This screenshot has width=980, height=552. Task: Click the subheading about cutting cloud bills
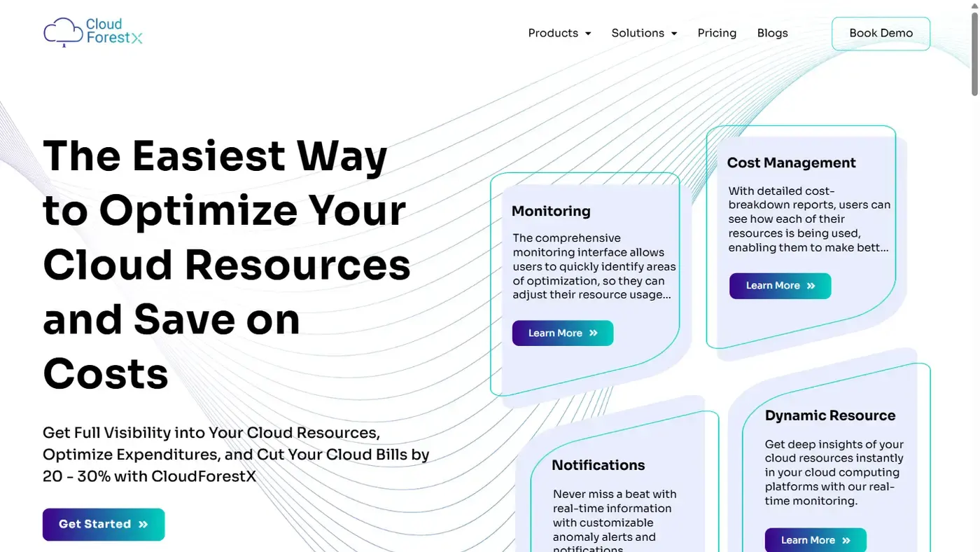tap(236, 455)
